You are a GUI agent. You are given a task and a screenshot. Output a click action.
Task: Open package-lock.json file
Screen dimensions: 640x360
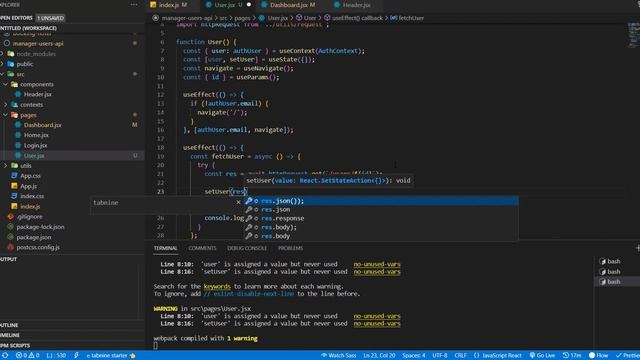[x=40, y=227]
